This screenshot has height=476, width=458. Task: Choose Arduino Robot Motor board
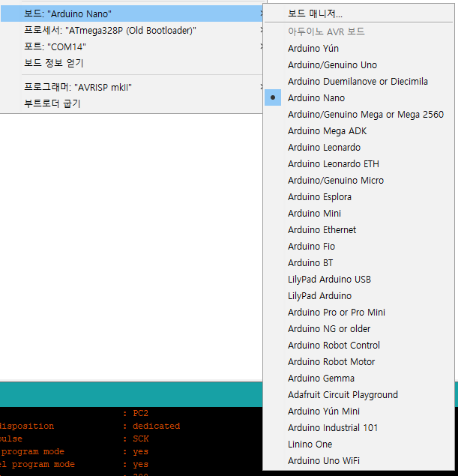click(x=359, y=361)
